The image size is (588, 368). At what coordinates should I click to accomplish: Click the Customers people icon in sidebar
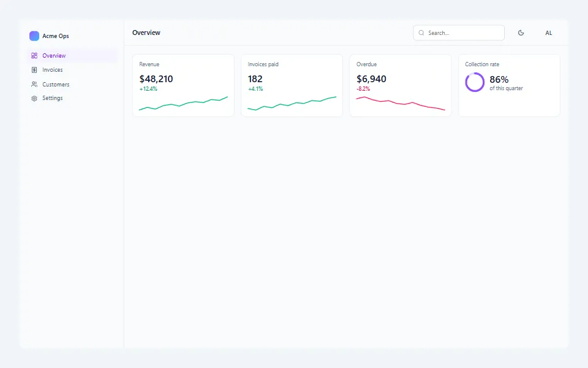pos(34,85)
